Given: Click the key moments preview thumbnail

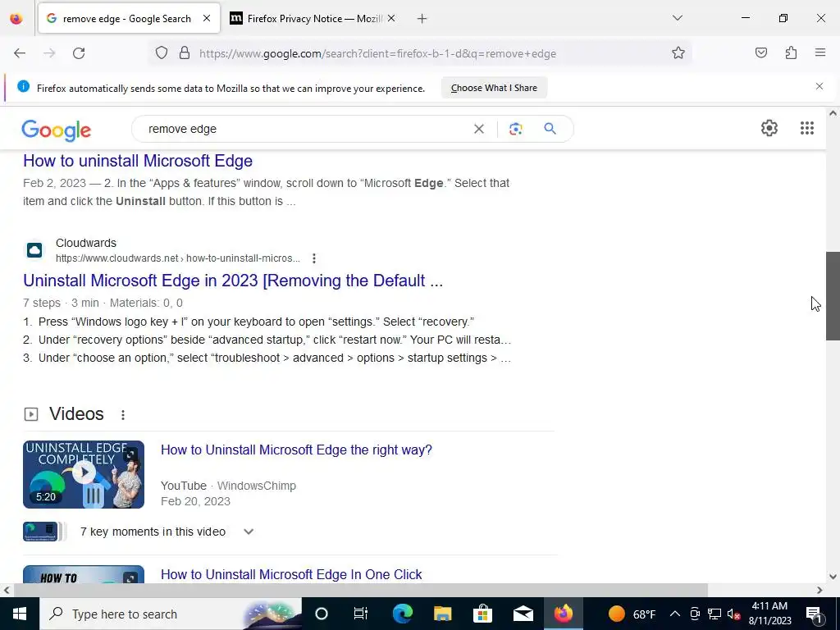Looking at the screenshot, I should click(44, 532).
